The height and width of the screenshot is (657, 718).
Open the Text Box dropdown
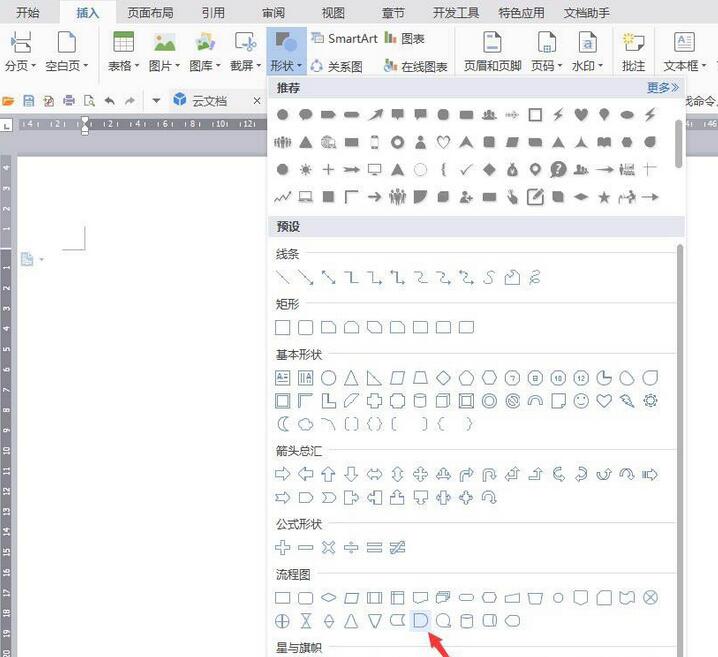[685, 51]
